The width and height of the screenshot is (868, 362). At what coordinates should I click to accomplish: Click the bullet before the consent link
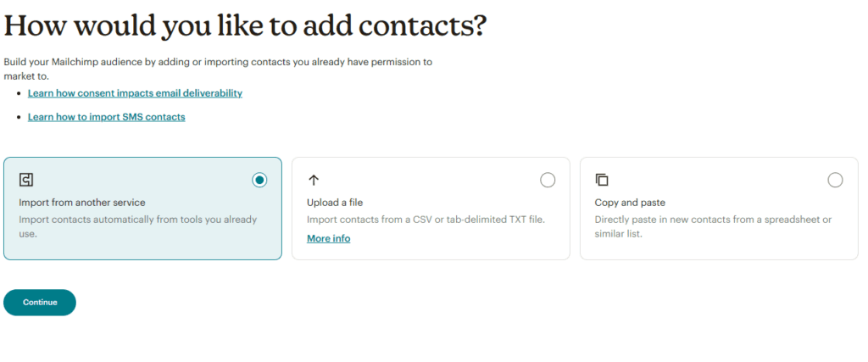(x=20, y=93)
